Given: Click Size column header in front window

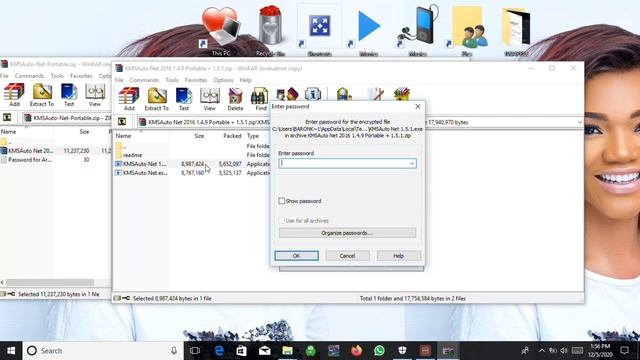Looking at the screenshot, I should [x=199, y=136].
